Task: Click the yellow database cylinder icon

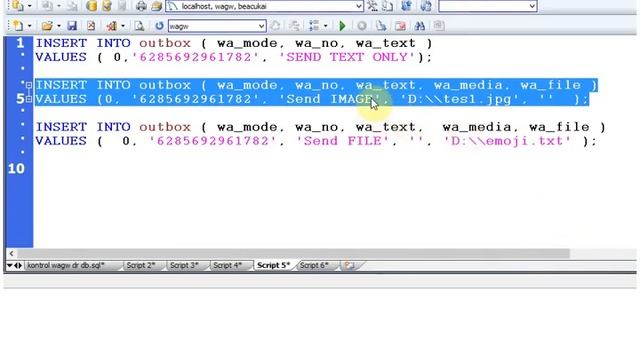Action: [92, 6]
